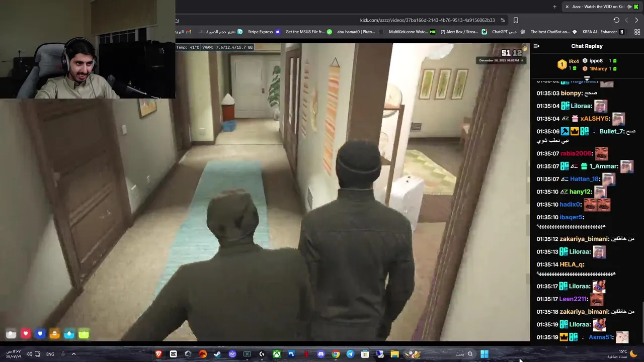Reload the page with refresh icon
This screenshot has height=362, width=644.
pyautogui.click(x=616, y=20)
